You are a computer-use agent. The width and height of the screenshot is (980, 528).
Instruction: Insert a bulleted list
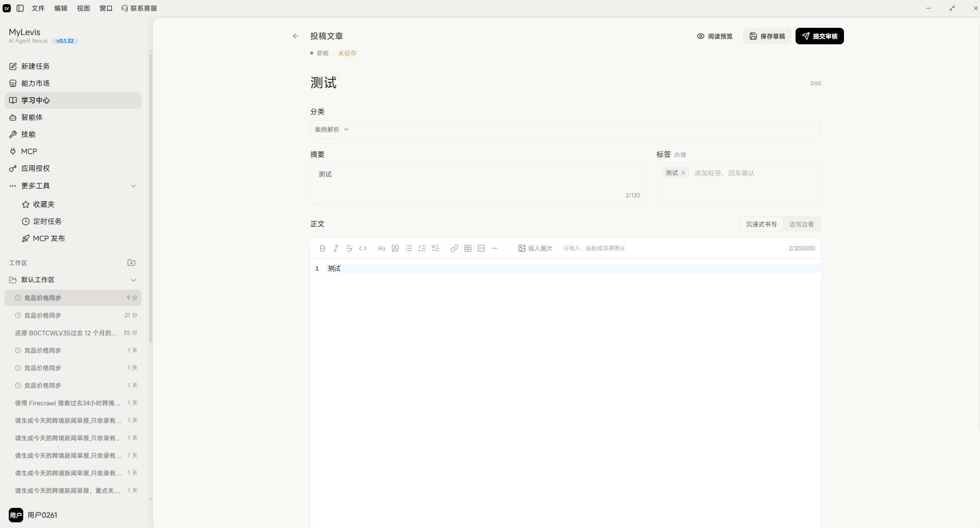point(409,248)
